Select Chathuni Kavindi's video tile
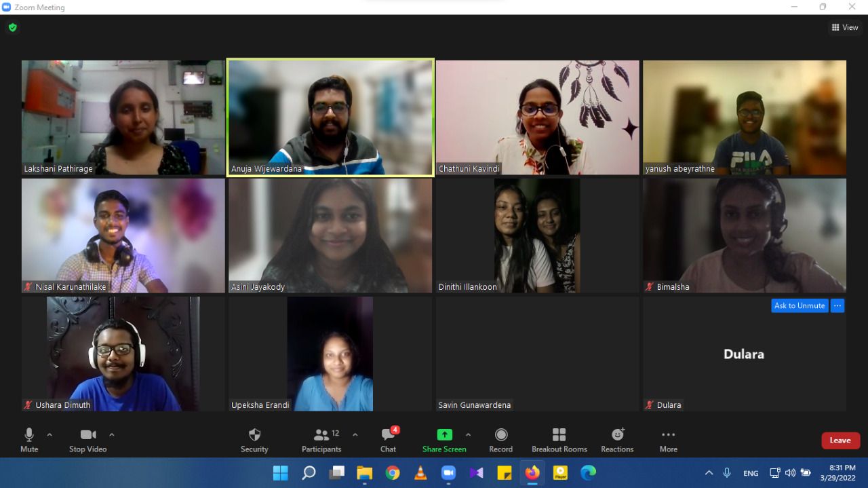This screenshot has height=488, width=868. click(x=537, y=117)
